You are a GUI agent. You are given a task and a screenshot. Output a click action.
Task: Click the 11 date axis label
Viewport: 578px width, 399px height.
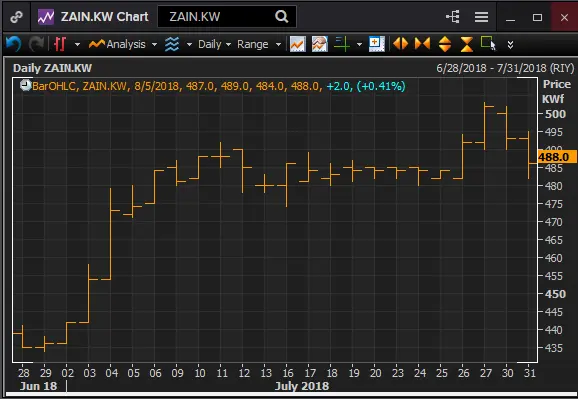[222, 373]
